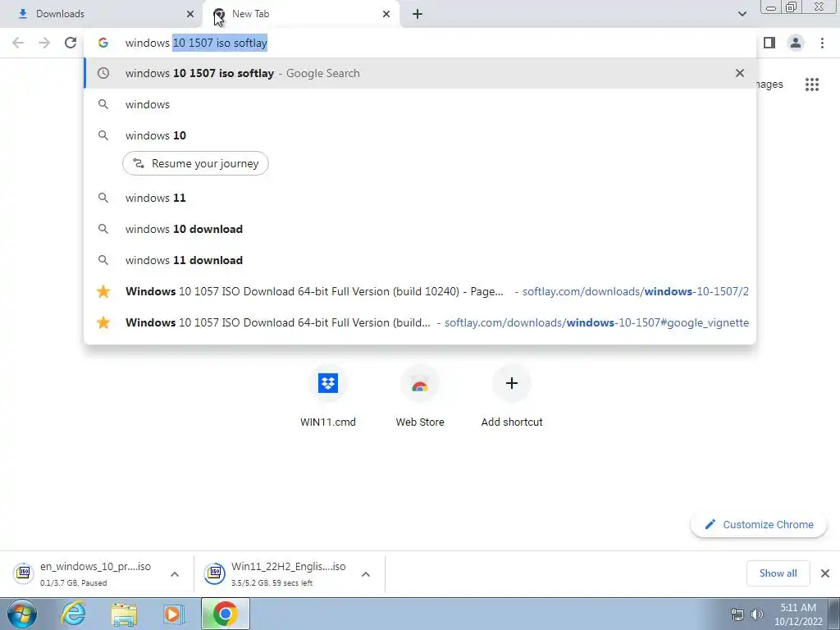The width and height of the screenshot is (840, 630).
Task: Choose 'windows 11 download' suggestion
Action: tap(420, 260)
